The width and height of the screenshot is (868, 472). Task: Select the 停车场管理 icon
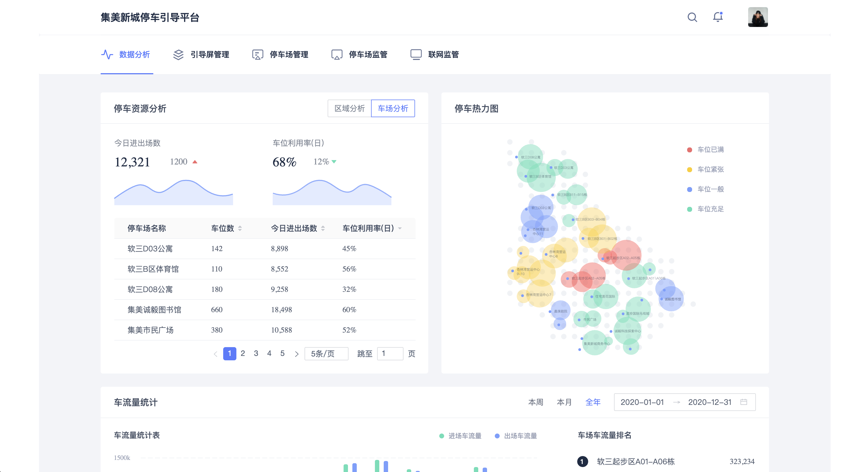tap(258, 54)
